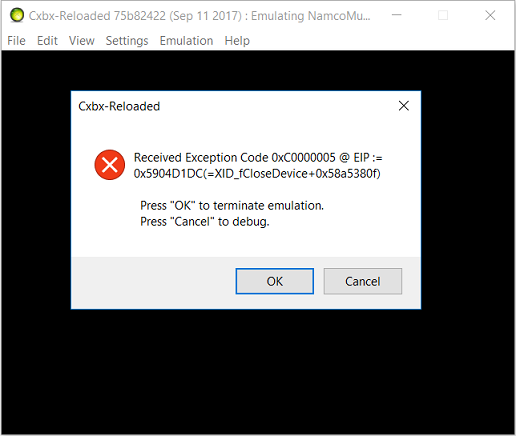Click the black emulation display area
This screenshot has width=516, height=436.
[258, 370]
